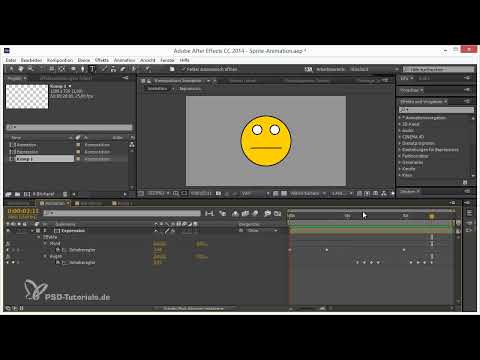Open the Datei menu

pyautogui.click(x=11, y=60)
